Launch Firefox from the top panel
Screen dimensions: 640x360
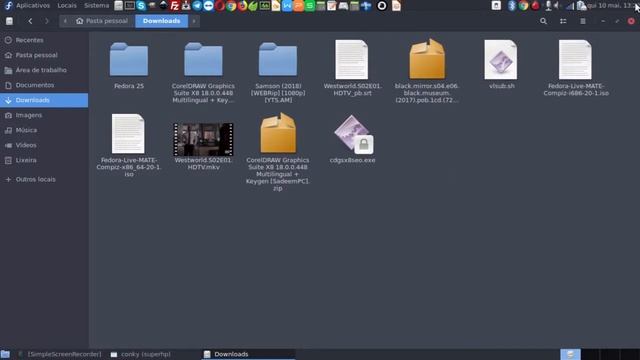[x=242, y=6]
